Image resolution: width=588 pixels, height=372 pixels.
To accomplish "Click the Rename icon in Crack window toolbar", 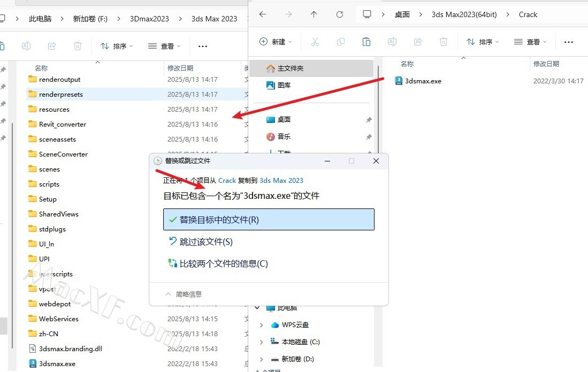I will coord(392,42).
